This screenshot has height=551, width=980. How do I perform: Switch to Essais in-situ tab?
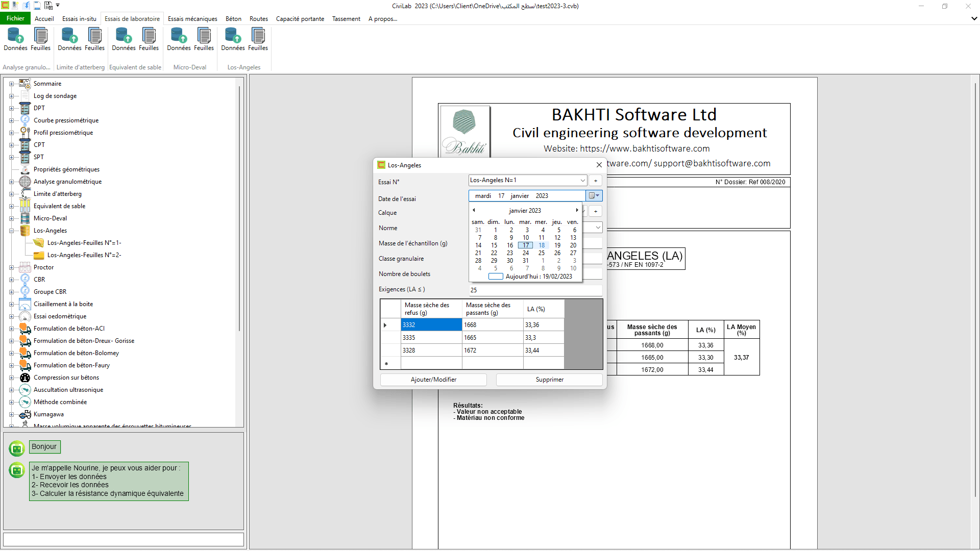[x=79, y=19]
